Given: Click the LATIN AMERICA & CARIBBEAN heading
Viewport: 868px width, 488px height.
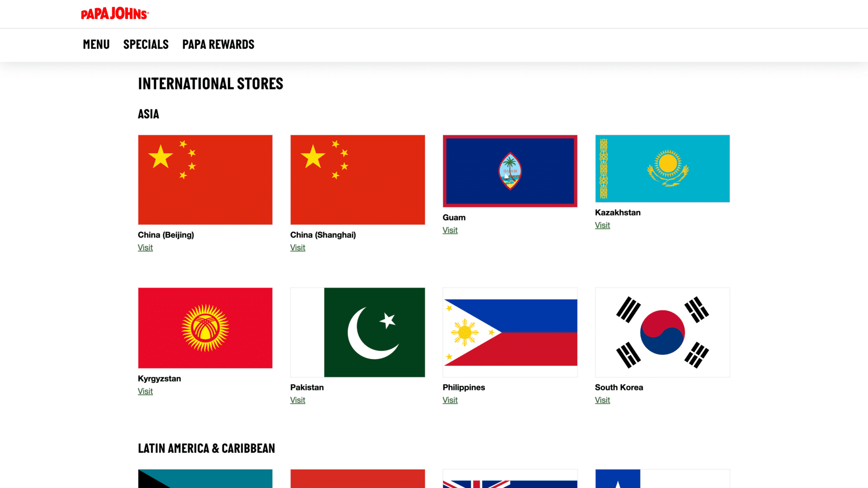Looking at the screenshot, I should [x=207, y=448].
